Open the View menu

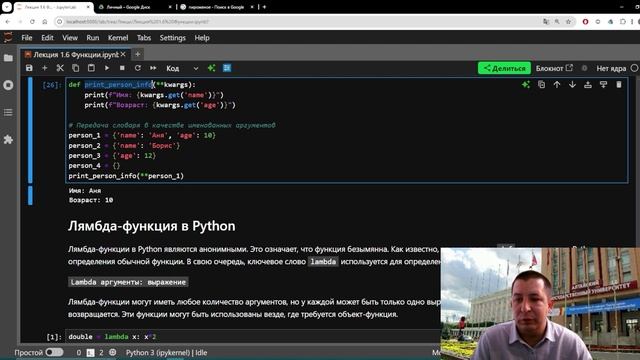tap(70, 38)
